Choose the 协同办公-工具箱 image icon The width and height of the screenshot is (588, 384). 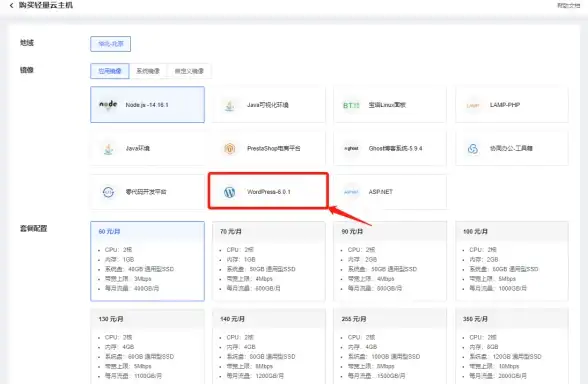coord(473,148)
